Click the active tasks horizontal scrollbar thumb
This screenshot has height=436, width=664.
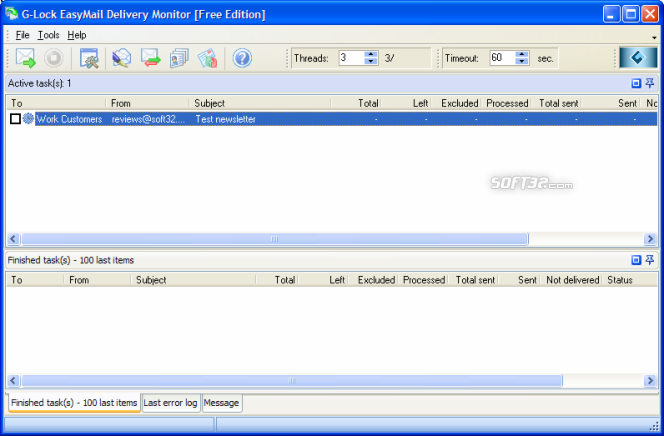(275, 239)
